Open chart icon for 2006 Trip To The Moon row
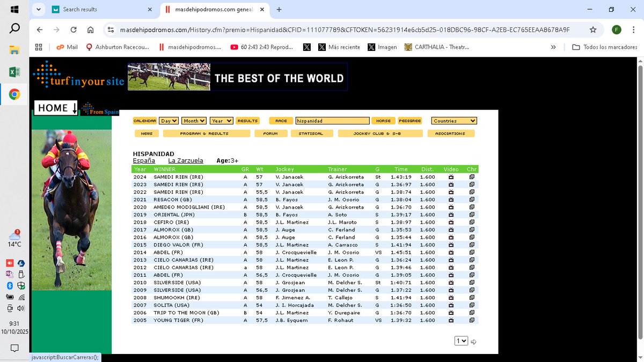The image size is (644, 362). pyautogui.click(x=472, y=313)
